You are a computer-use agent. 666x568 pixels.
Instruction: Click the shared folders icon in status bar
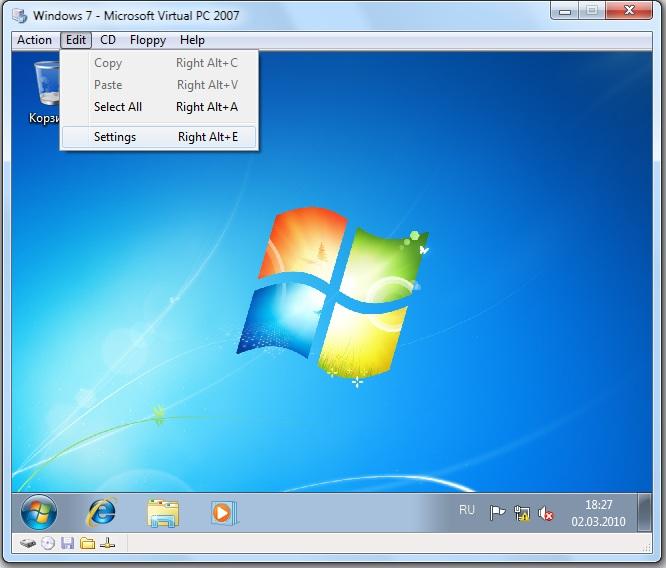(x=87, y=543)
